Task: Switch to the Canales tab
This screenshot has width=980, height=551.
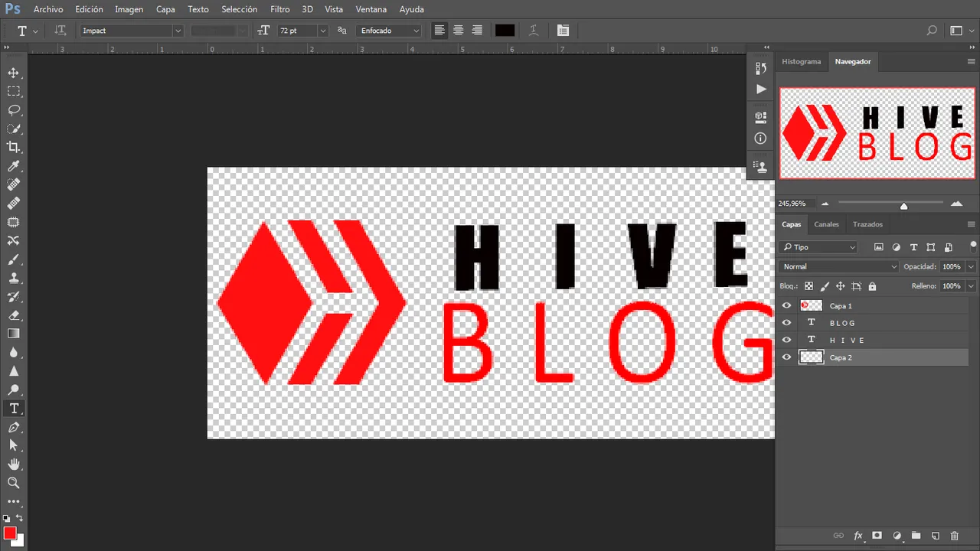Action: (826, 224)
